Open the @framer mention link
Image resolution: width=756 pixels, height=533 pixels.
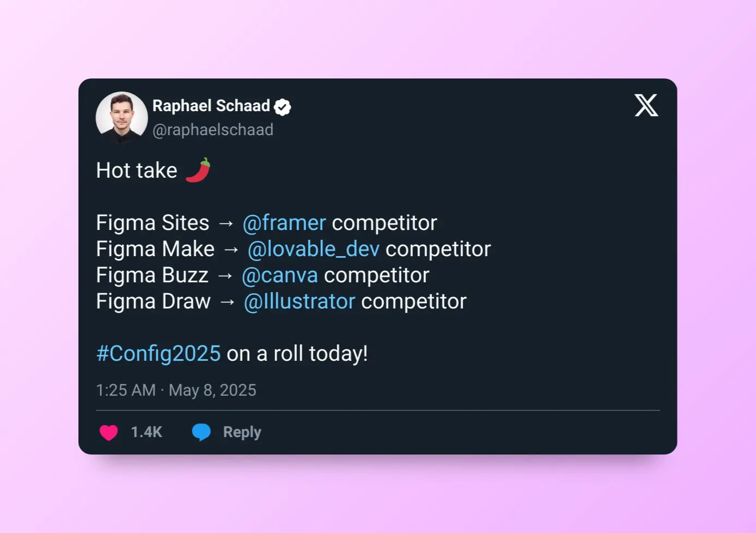pyautogui.click(x=284, y=223)
